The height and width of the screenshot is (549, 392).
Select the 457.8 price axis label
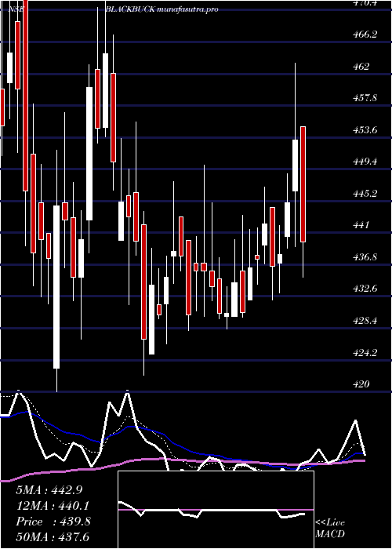point(365,98)
